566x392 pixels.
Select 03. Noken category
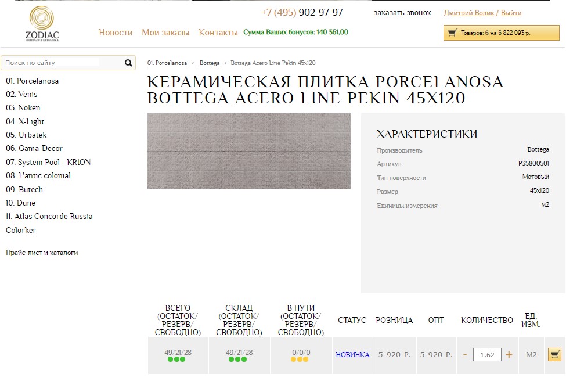[23, 107]
